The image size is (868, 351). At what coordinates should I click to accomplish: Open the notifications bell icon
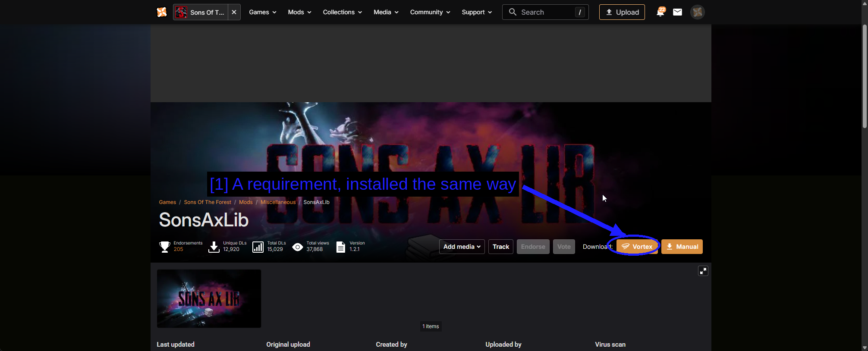pyautogui.click(x=660, y=12)
